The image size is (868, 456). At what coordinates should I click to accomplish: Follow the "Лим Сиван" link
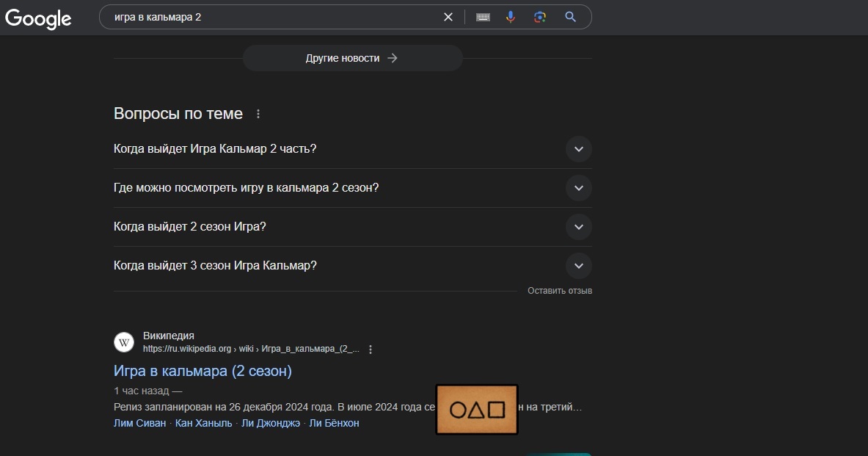tap(140, 423)
